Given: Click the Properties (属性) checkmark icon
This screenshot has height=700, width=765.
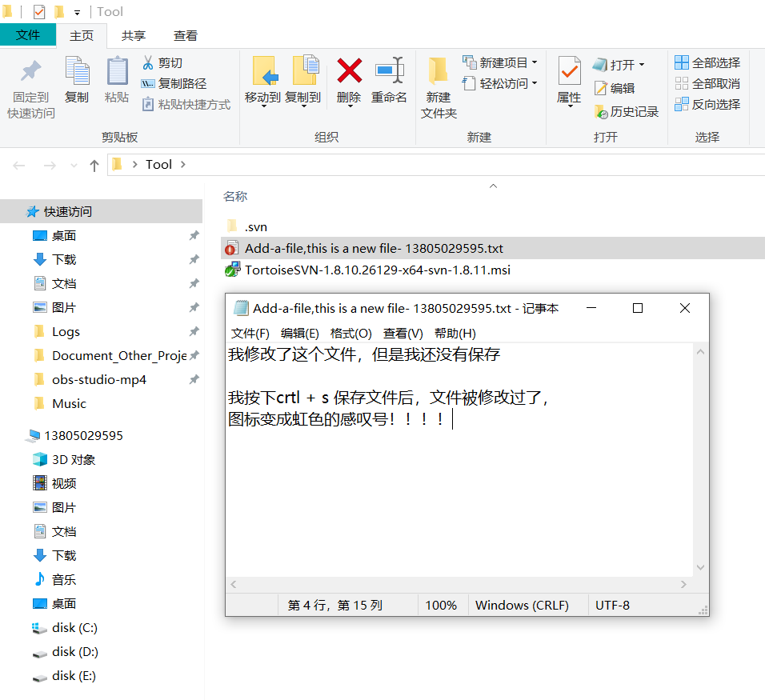Looking at the screenshot, I should pos(570,70).
